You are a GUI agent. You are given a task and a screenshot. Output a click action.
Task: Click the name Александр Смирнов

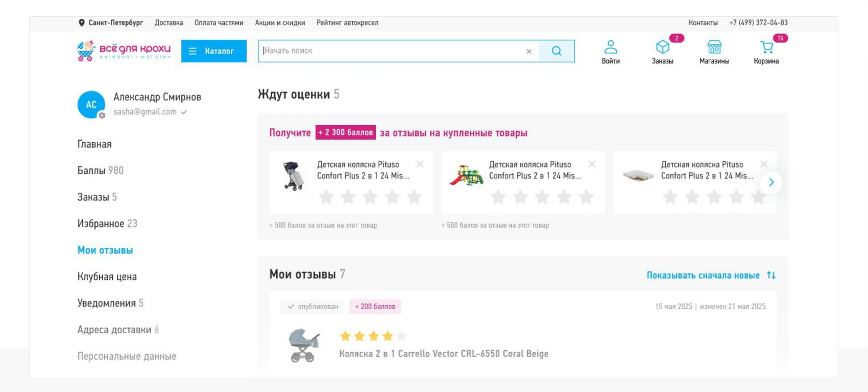coord(157,97)
